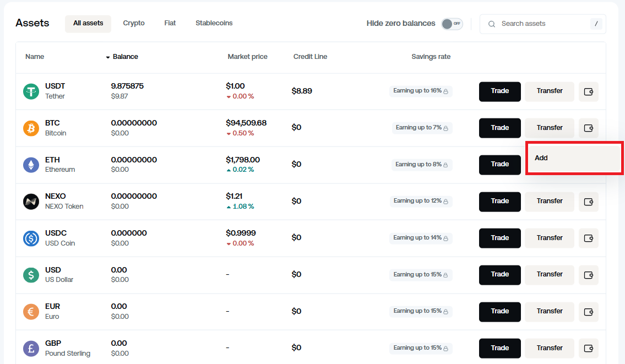The image size is (625, 364).
Task: Click the $94,509.68 Bitcoin price
Action: click(x=246, y=123)
